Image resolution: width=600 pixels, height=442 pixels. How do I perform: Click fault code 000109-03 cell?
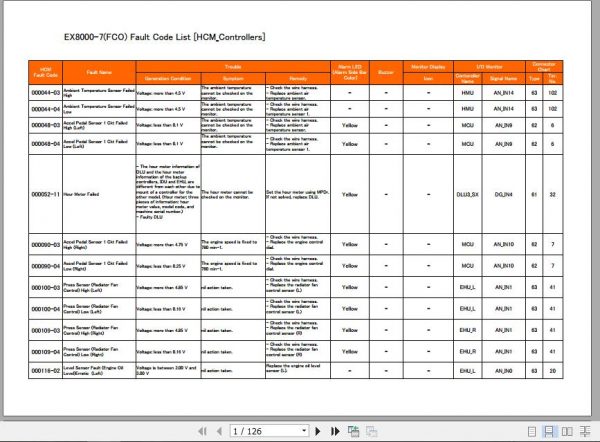46,330
